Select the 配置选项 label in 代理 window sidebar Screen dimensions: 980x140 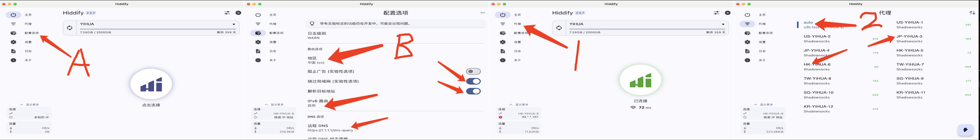pos(766,33)
